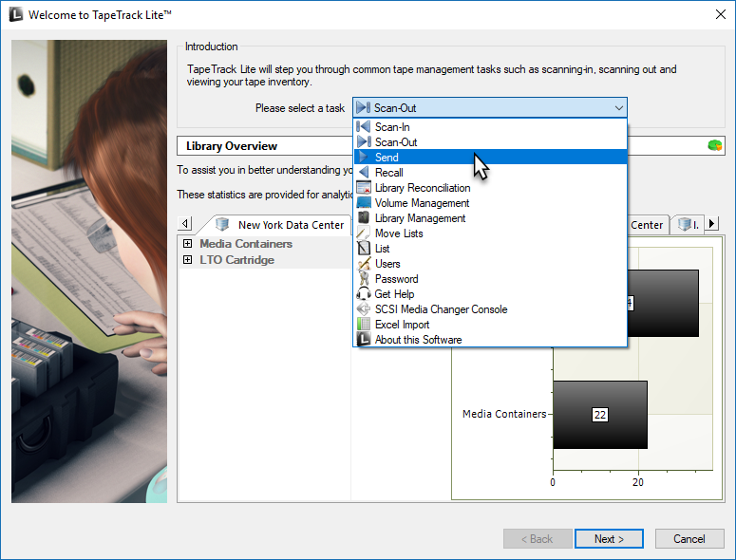This screenshot has width=736, height=560.
Task: Click the Next button
Action: coord(609,539)
